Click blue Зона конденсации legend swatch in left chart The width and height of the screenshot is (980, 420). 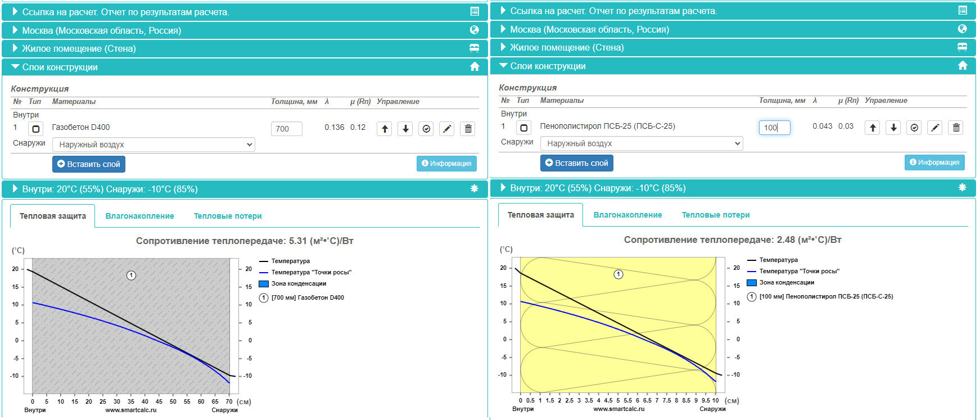tap(264, 284)
